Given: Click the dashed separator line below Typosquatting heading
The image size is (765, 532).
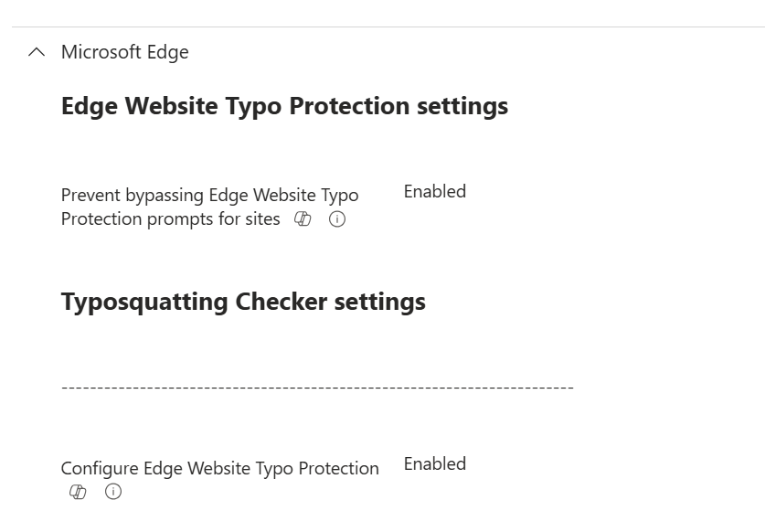Looking at the screenshot, I should tap(317, 388).
